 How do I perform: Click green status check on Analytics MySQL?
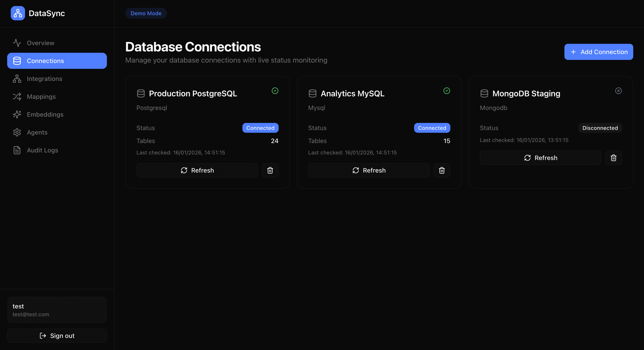click(447, 91)
